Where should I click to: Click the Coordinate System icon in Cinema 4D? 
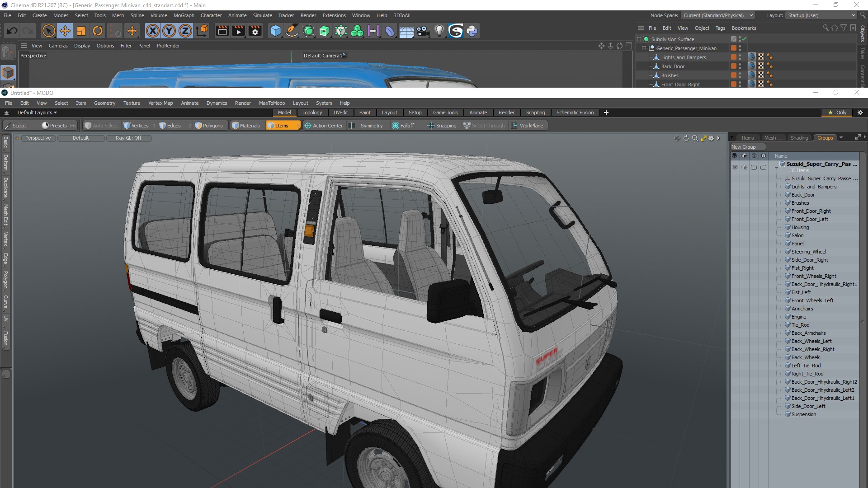203,31
